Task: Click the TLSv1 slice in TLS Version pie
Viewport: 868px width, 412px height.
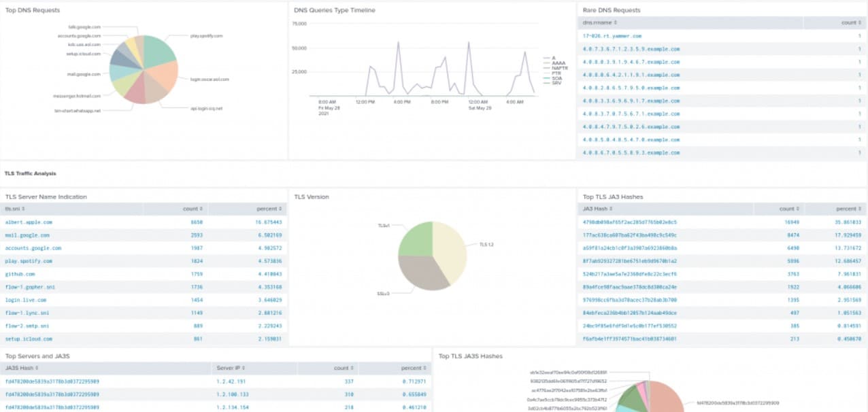Action: coord(415,238)
